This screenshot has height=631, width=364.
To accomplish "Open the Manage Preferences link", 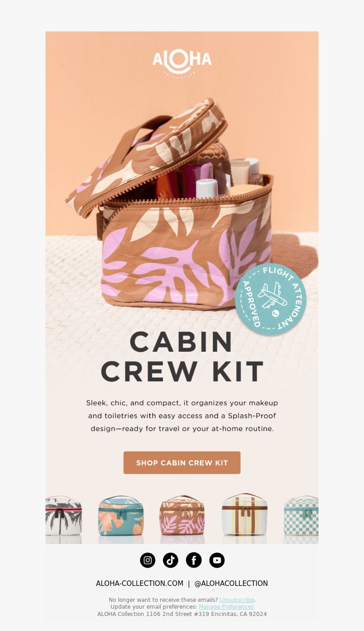I will click(x=226, y=607).
